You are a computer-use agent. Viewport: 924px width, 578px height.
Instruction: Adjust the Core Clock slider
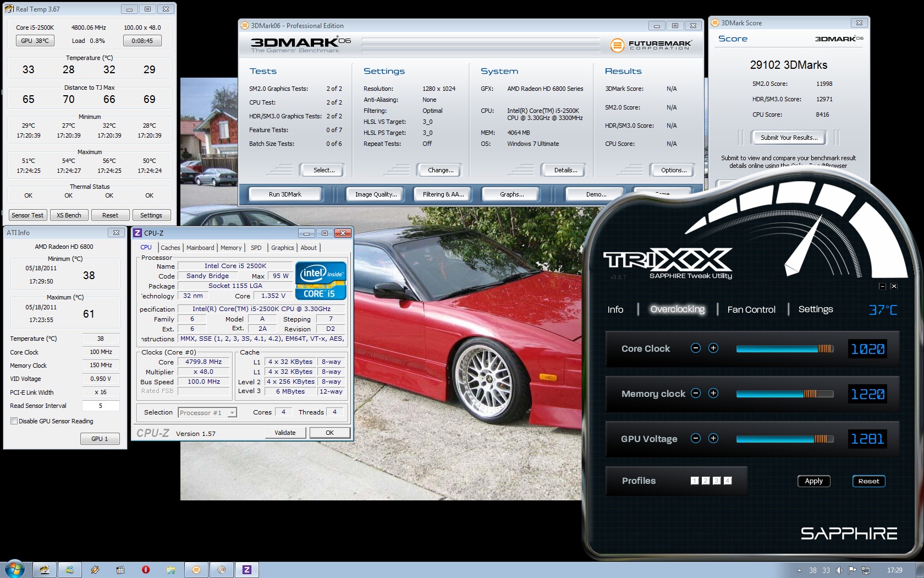pyautogui.click(x=785, y=348)
